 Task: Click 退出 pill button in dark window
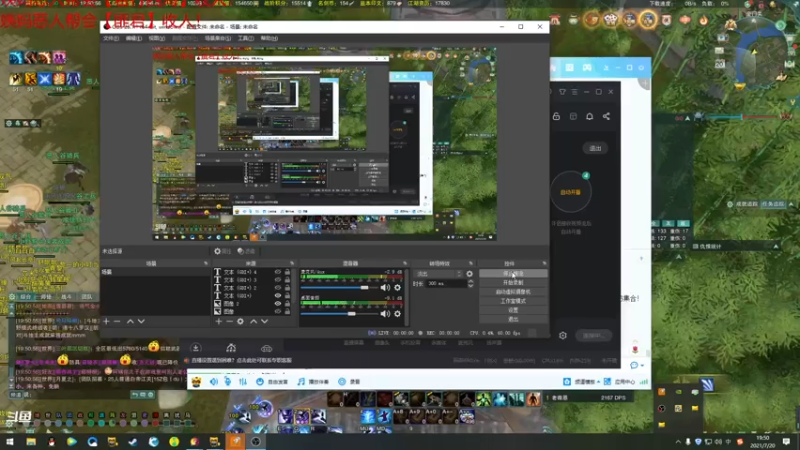coord(595,148)
